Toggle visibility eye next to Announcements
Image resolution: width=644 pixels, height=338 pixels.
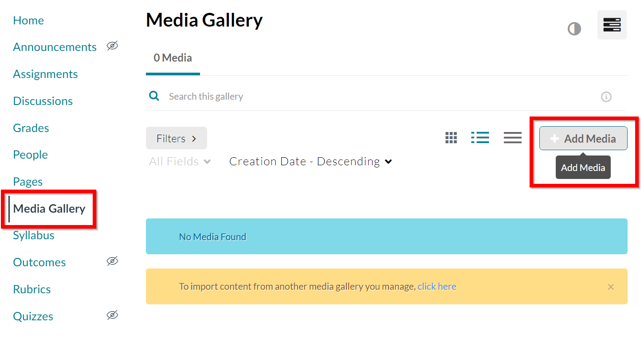click(x=113, y=46)
